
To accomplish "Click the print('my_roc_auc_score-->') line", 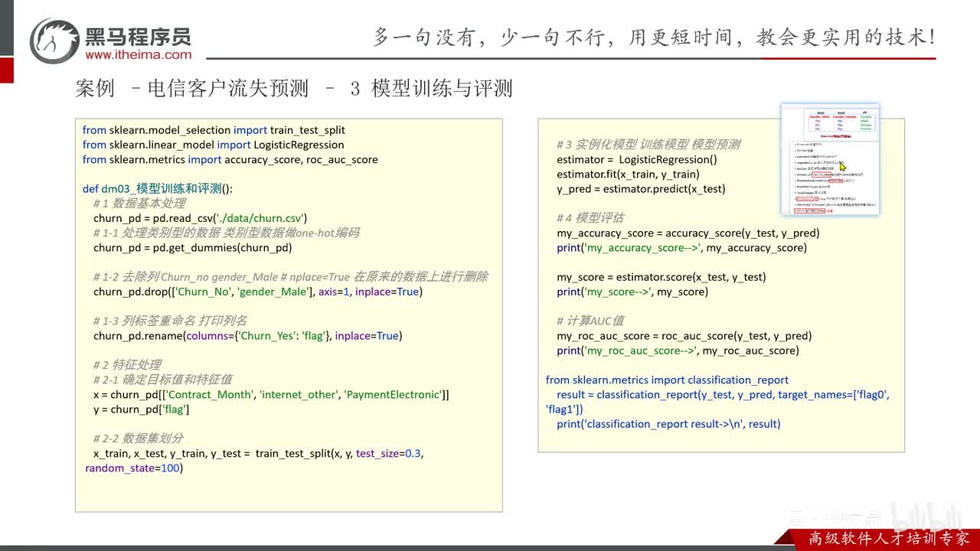I will (x=678, y=350).
